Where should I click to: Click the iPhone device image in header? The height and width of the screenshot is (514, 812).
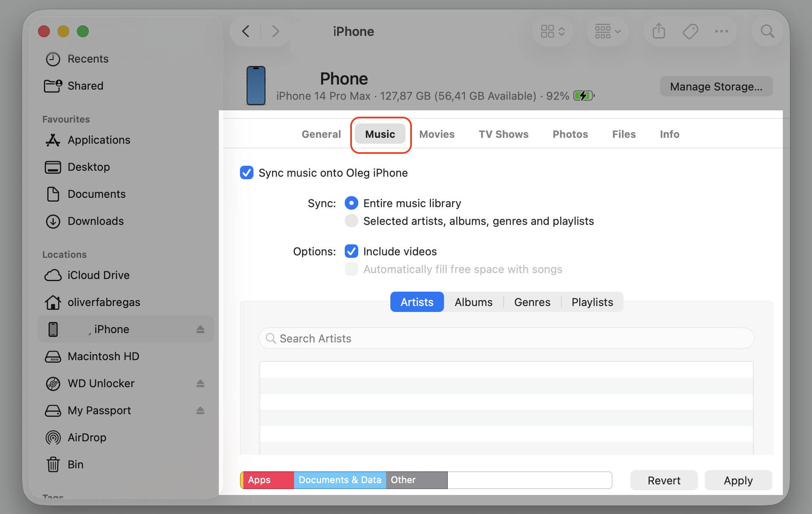256,85
